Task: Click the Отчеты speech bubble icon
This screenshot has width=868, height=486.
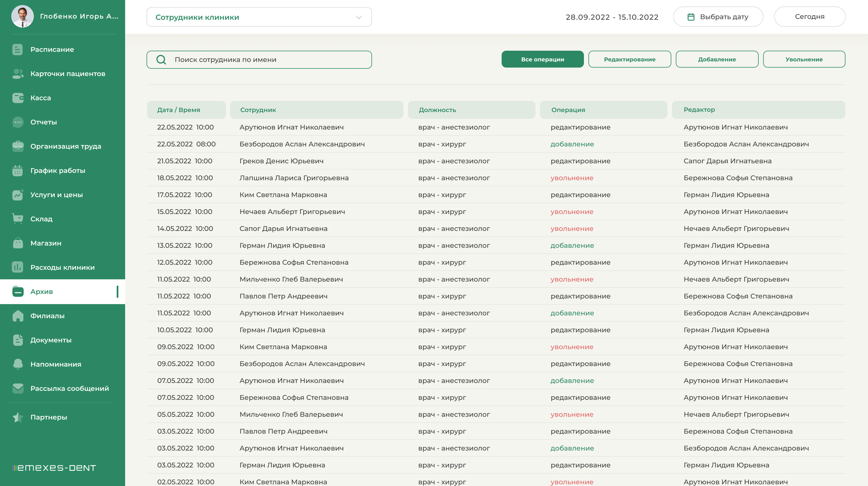Action: click(18, 122)
